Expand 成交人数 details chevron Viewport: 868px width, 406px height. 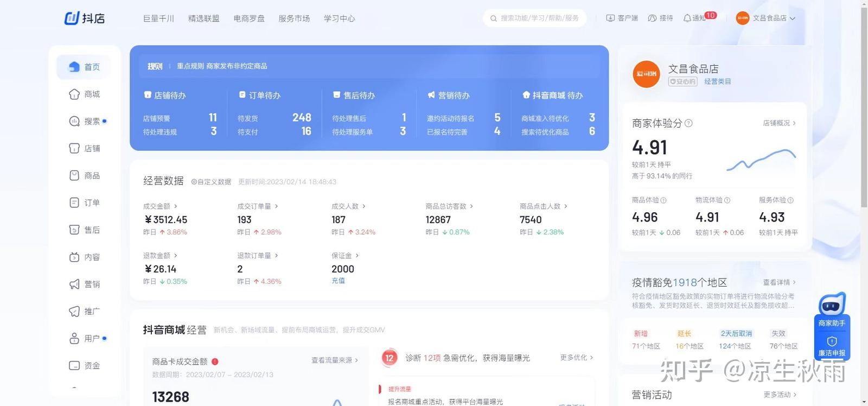[363, 206]
